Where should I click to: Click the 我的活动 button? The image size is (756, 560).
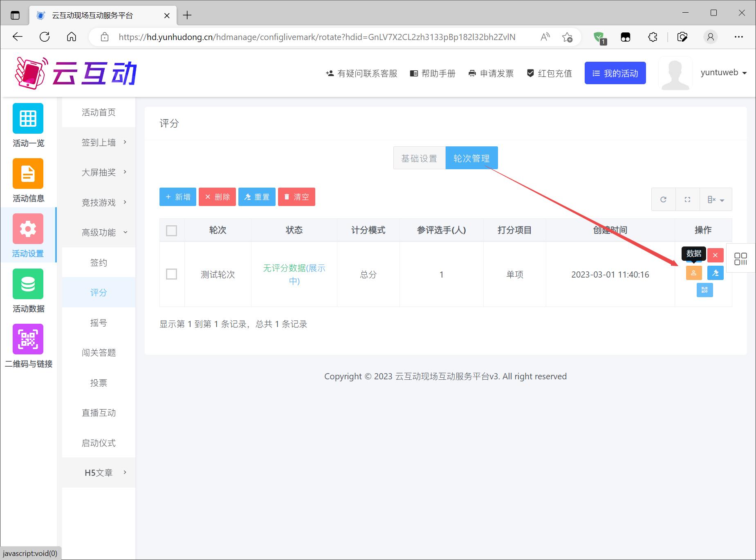(x=615, y=73)
